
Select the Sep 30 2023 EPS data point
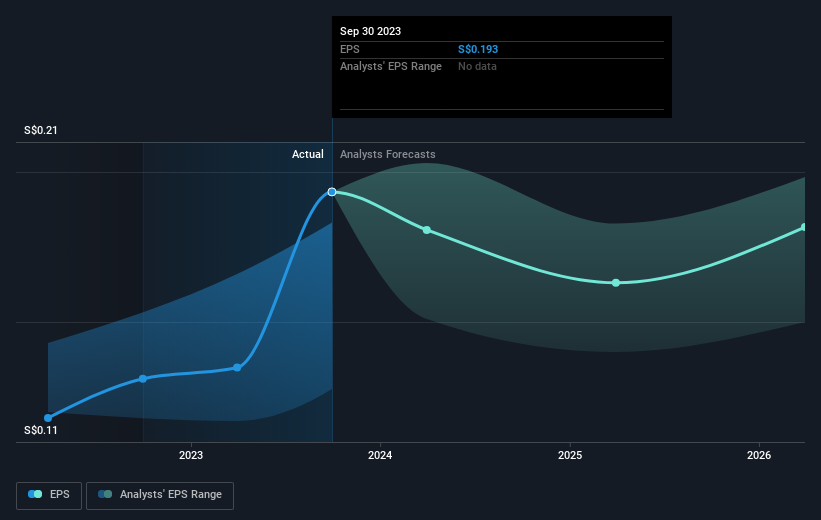point(332,192)
